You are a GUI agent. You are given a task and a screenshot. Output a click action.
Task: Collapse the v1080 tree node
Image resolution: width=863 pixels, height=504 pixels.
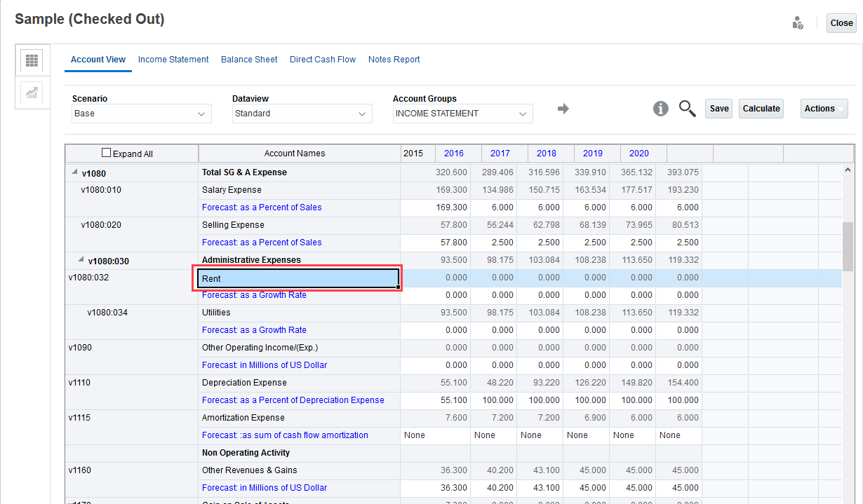click(x=74, y=172)
